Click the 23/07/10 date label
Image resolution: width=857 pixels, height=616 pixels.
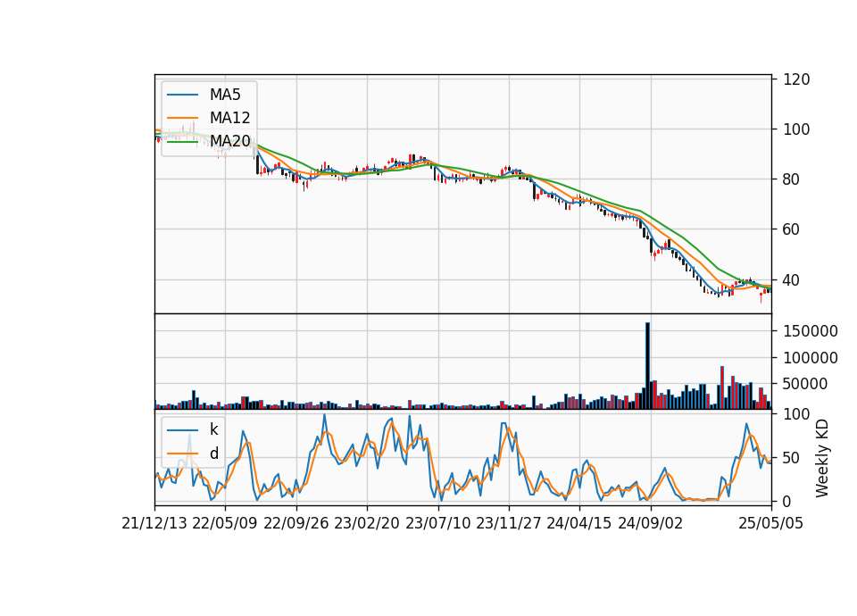click(437, 523)
